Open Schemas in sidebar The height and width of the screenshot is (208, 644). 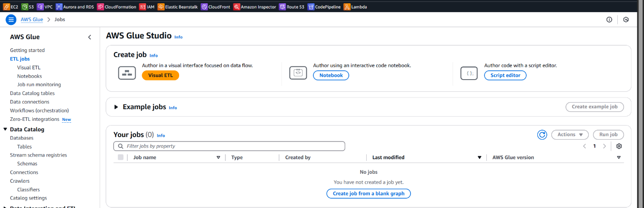[x=27, y=164]
